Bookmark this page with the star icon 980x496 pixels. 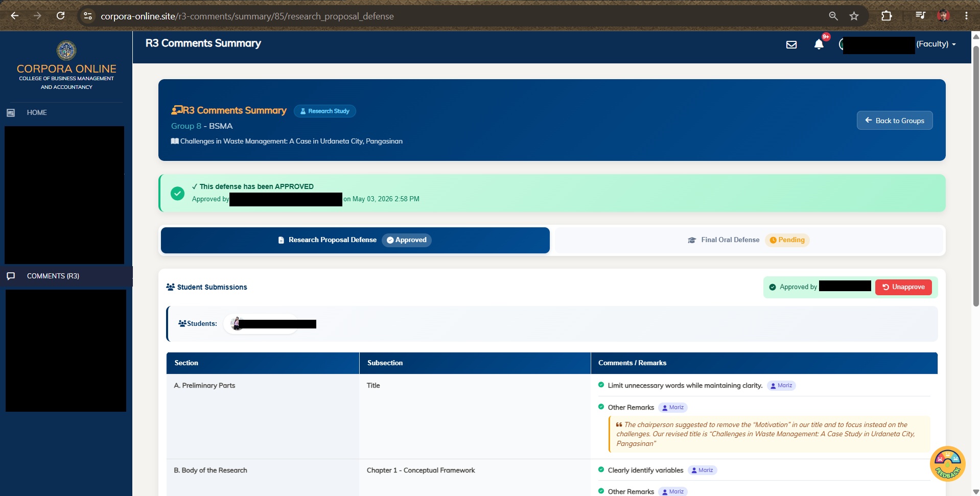coord(854,16)
